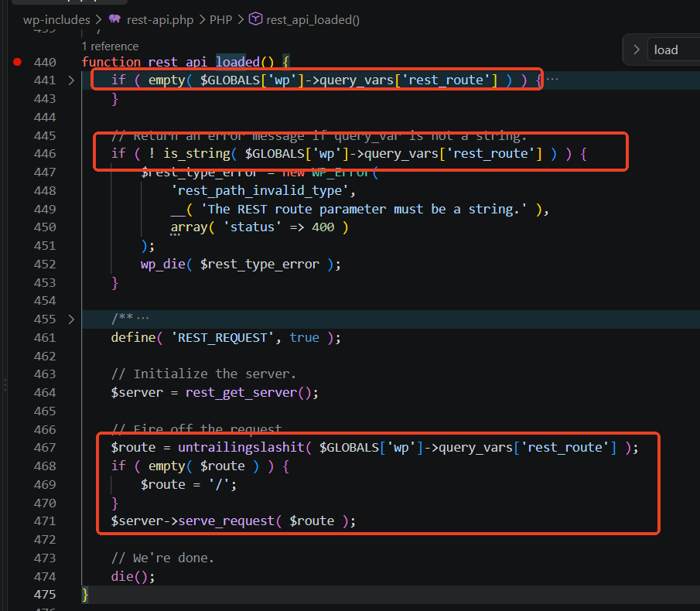Click the array keyword on line 450
This screenshot has width=700, height=611.
190,227
